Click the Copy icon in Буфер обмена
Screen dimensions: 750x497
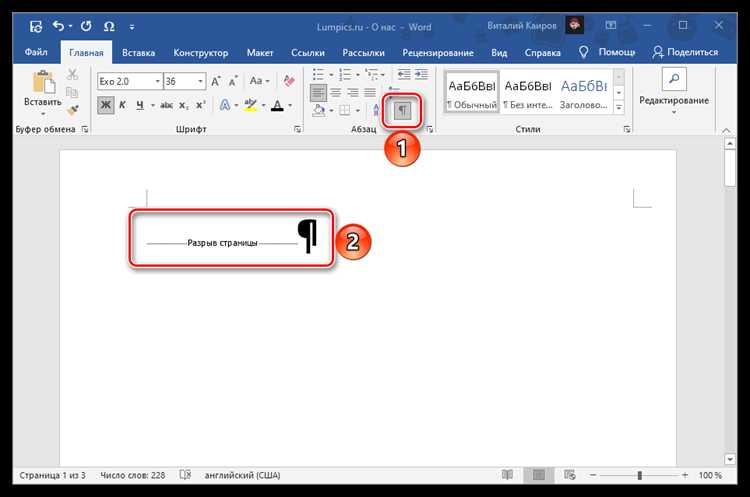[72, 92]
